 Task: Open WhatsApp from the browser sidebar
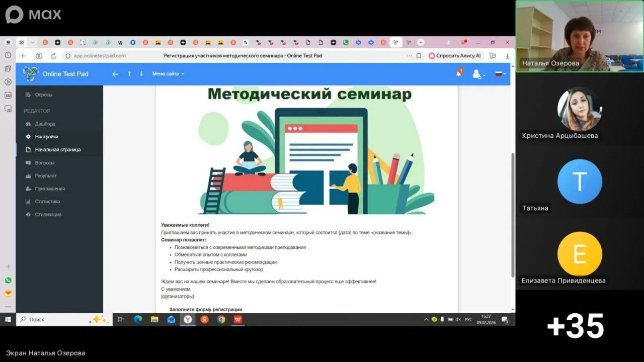pyautogui.click(x=8, y=281)
